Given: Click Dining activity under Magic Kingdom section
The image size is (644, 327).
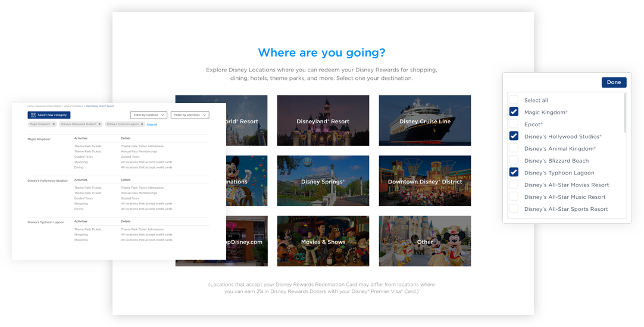Looking at the screenshot, I should [x=79, y=167].
